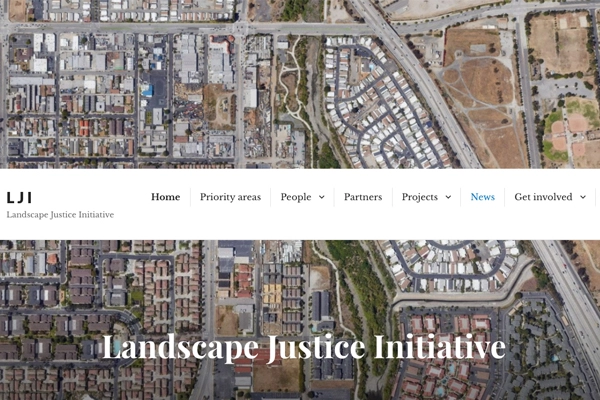
Task: Click the LJI site logo
Action: click(x=19, y=198)
